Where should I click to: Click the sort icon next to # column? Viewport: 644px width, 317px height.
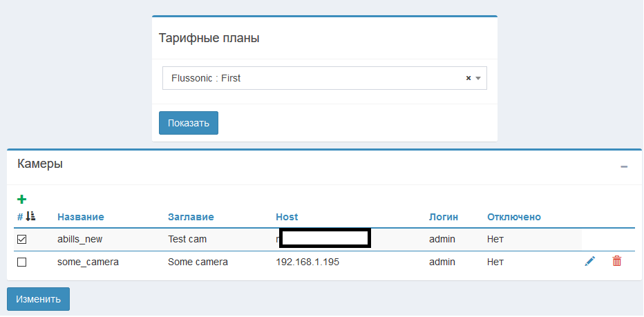(x=30, y=217)
